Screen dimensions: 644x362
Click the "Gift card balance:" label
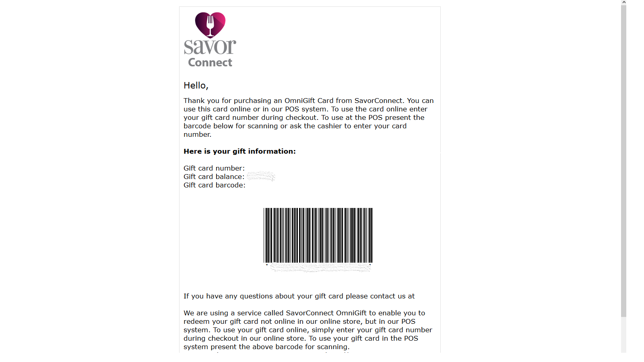coord(214,177)
